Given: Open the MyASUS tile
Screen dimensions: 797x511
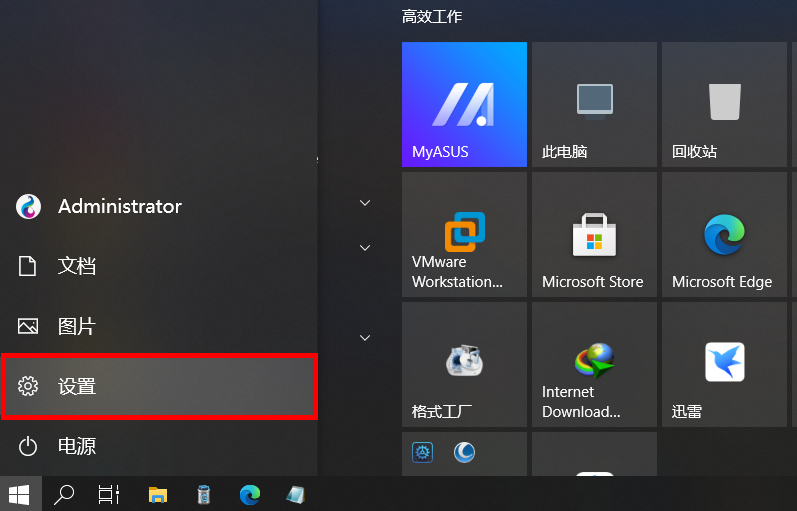Looking at the screenshot, I should 464,104.
